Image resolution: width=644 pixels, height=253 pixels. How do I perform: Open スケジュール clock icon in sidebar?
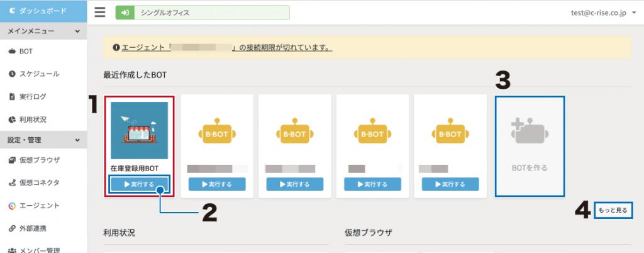point(12,74)
